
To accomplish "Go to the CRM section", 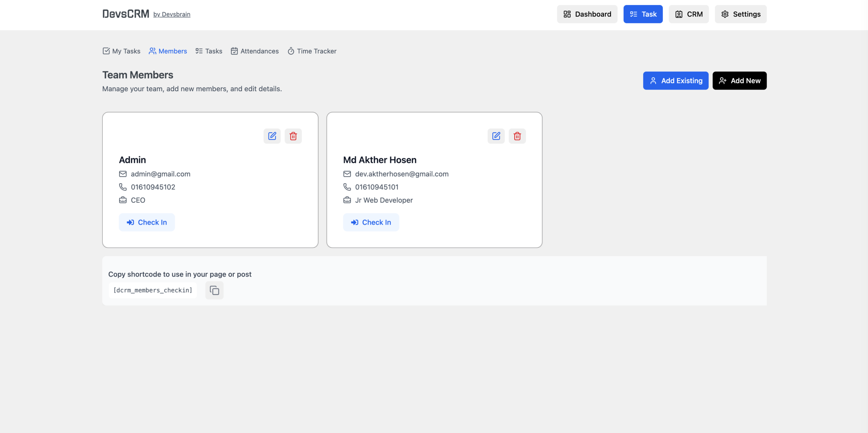I will pyautogui.click(x=689, y=14).
